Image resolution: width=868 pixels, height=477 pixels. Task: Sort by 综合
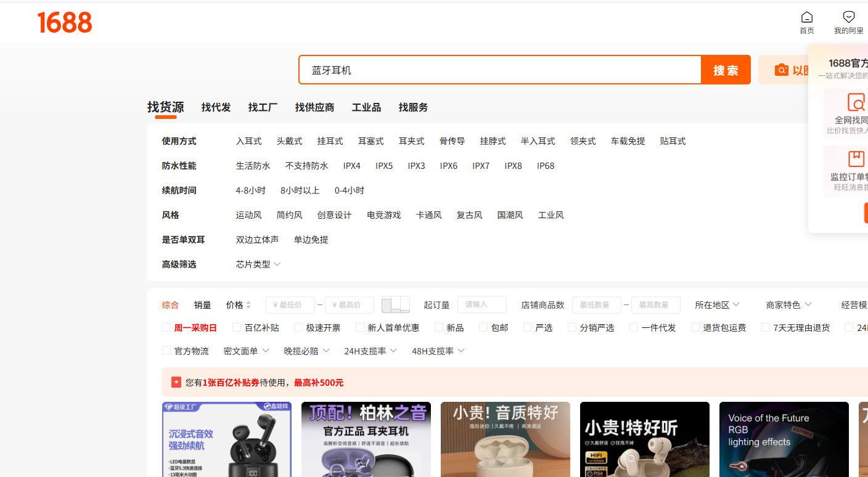[x=170, y=305]
